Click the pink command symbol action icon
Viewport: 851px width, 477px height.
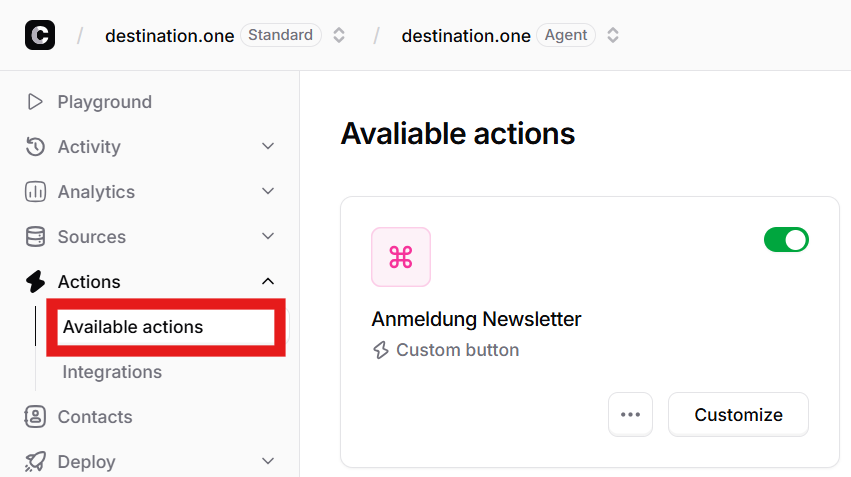401,257
